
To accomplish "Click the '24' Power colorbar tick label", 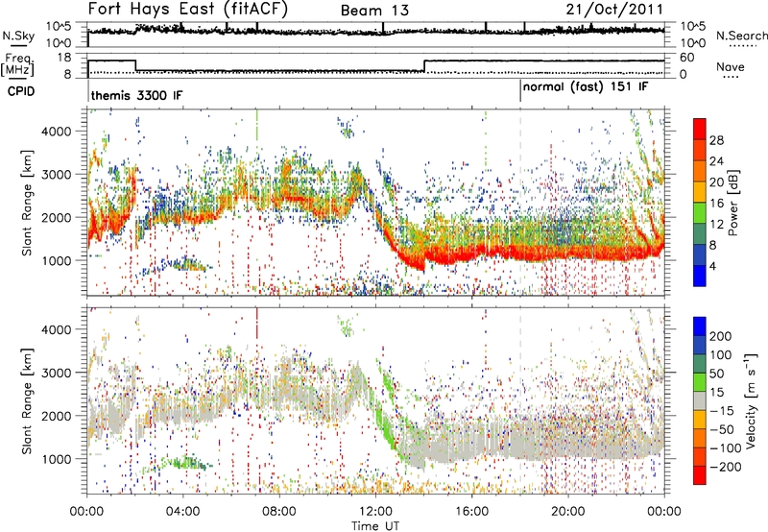I will (716, 161).
